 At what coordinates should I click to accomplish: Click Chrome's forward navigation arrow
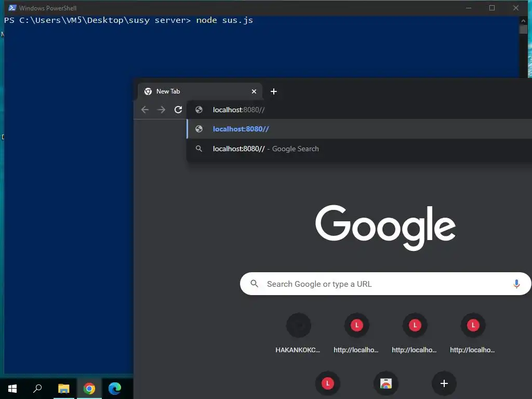coord(162,110)
